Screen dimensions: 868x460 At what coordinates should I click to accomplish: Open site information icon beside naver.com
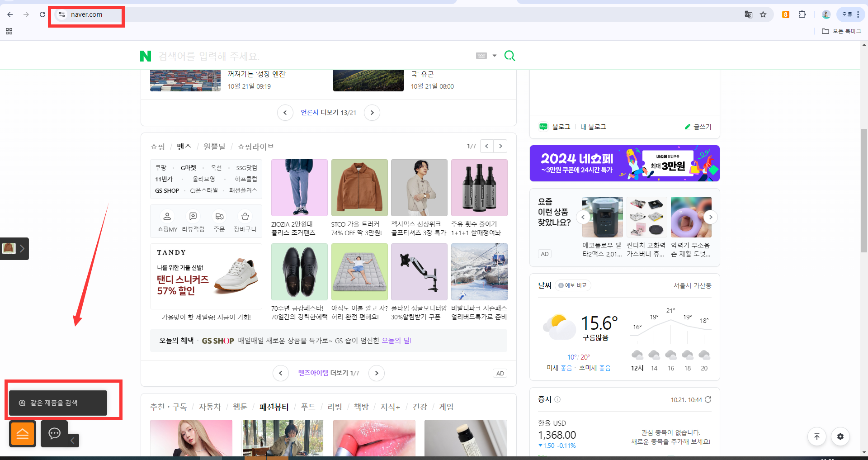pos(62,14)
